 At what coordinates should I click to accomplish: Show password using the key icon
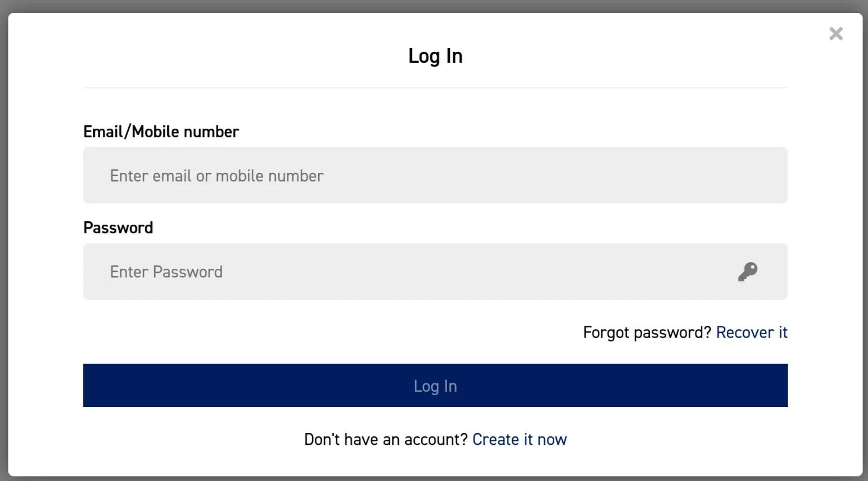(747, 272)
